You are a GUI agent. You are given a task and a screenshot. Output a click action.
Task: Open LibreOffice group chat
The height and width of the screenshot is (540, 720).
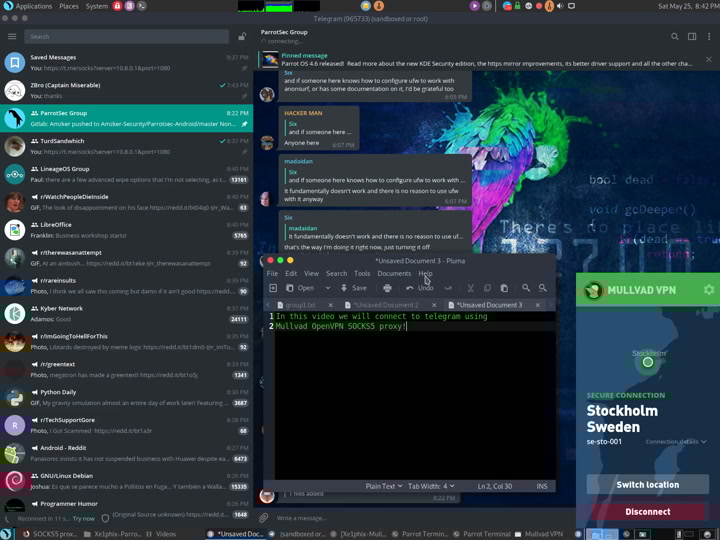126,230
